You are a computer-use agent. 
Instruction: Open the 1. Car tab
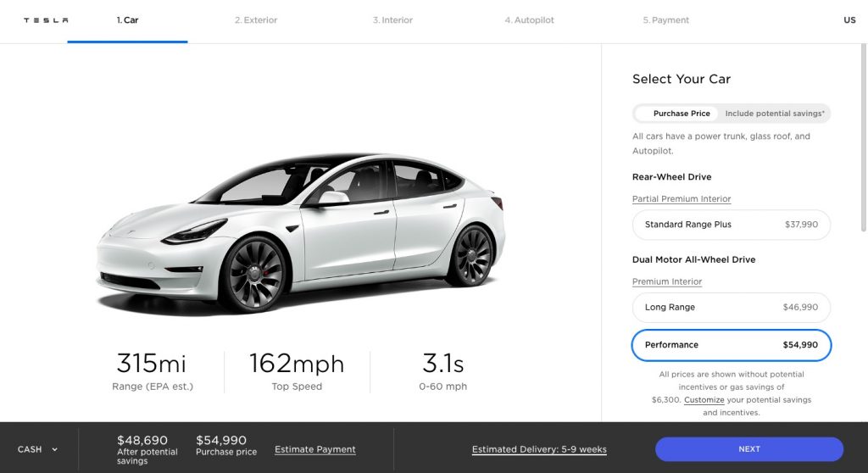(127, 20)
